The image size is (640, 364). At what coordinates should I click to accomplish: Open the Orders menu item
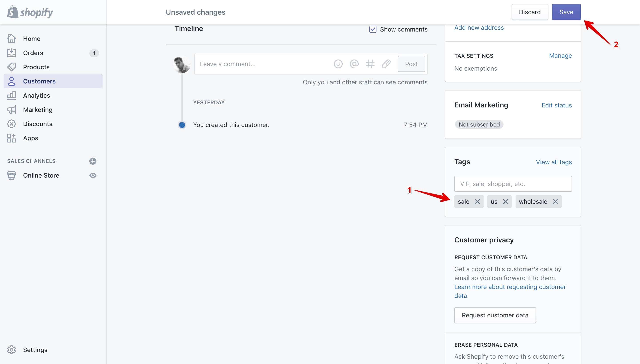[53, 53]
